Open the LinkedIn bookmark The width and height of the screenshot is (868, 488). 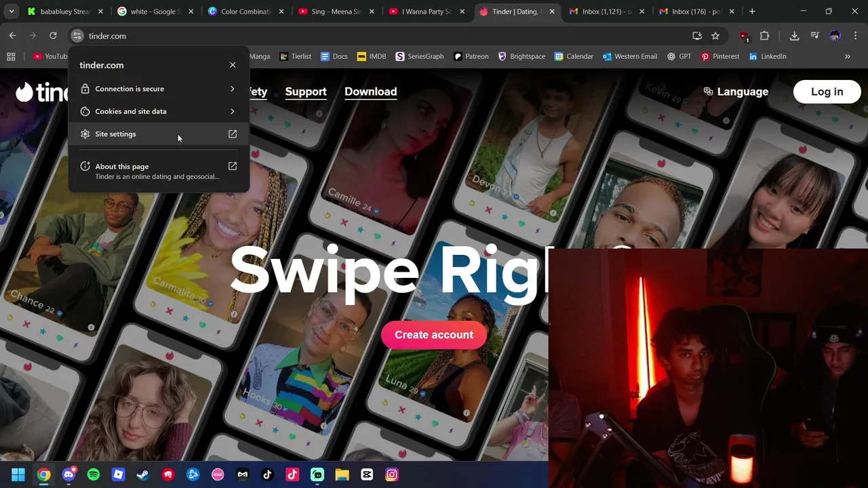tap(768, 56)
